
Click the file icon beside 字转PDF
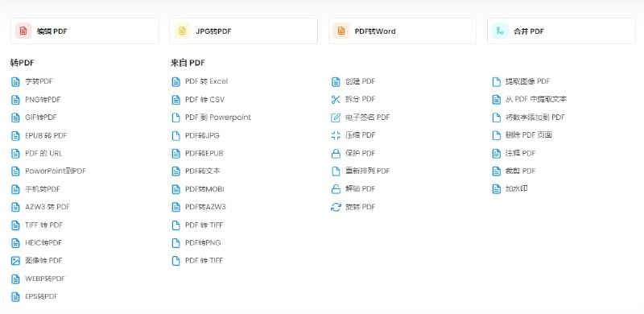coord(15,82)
